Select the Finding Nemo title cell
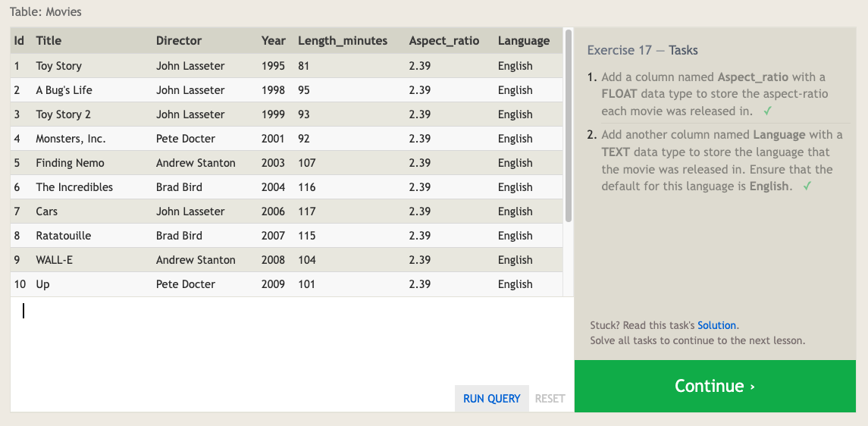Viewport: 868px width, 426px height. tap(71, 163)
